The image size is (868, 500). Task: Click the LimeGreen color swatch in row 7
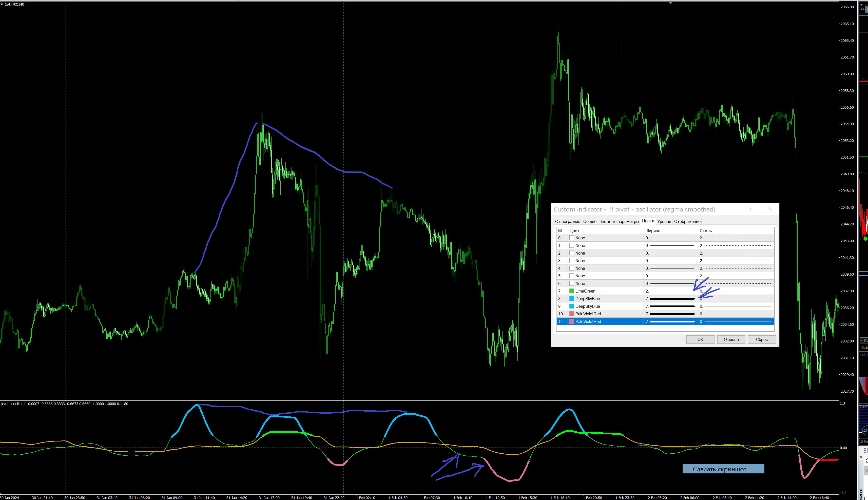coord(572,291)
